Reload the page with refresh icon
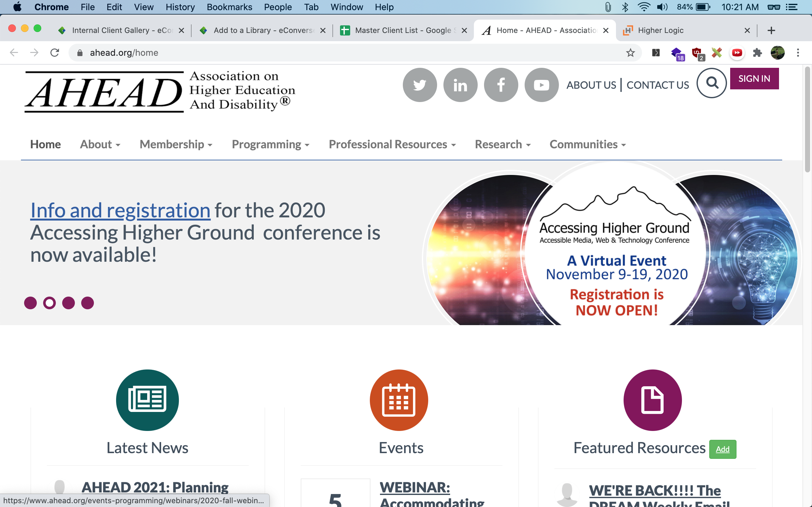Image resolution: width=812 pixels, height=507 pixels. click(55, 53)
